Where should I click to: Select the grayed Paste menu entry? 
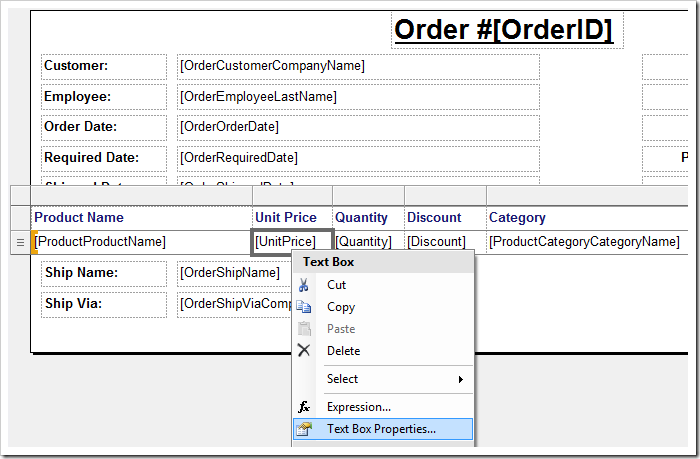383,329
